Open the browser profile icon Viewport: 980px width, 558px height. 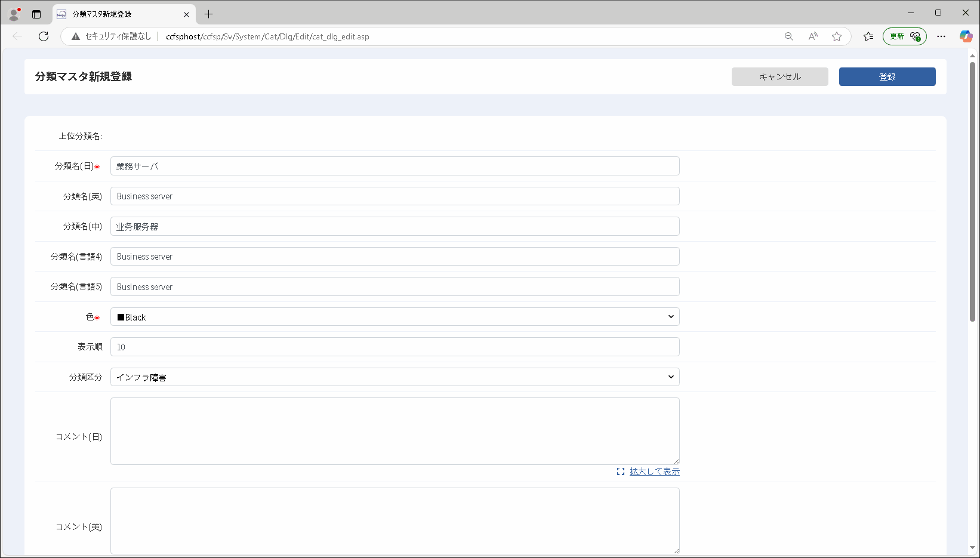coord(14,14)
